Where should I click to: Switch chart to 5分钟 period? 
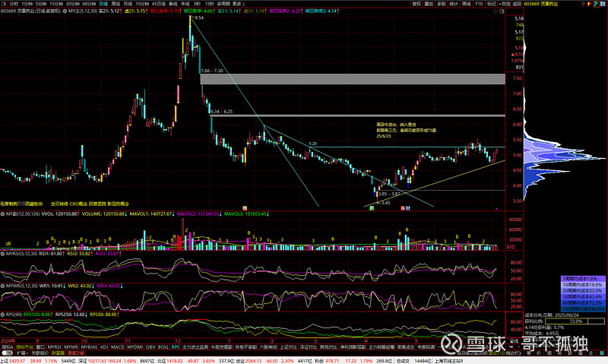(41, 4)
